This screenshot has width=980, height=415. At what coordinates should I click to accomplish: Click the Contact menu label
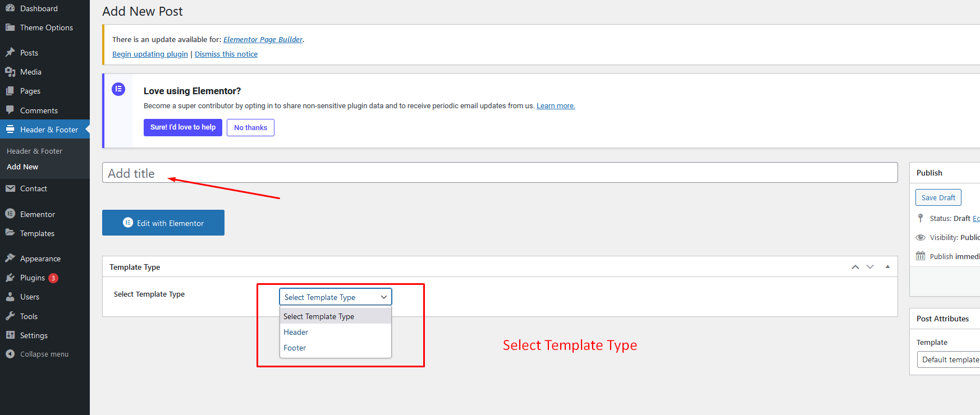pyautogui.click(x=34, y=188)
